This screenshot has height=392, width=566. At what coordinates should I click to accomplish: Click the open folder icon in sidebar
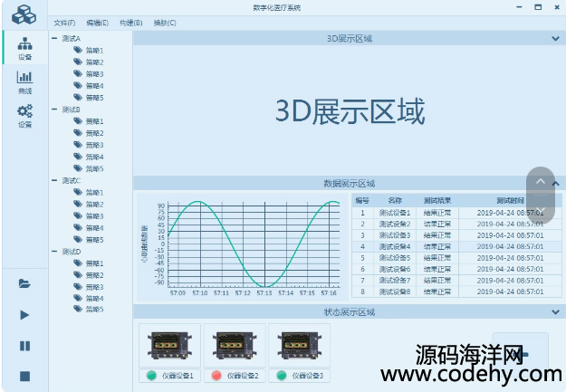tap(24, 283)
